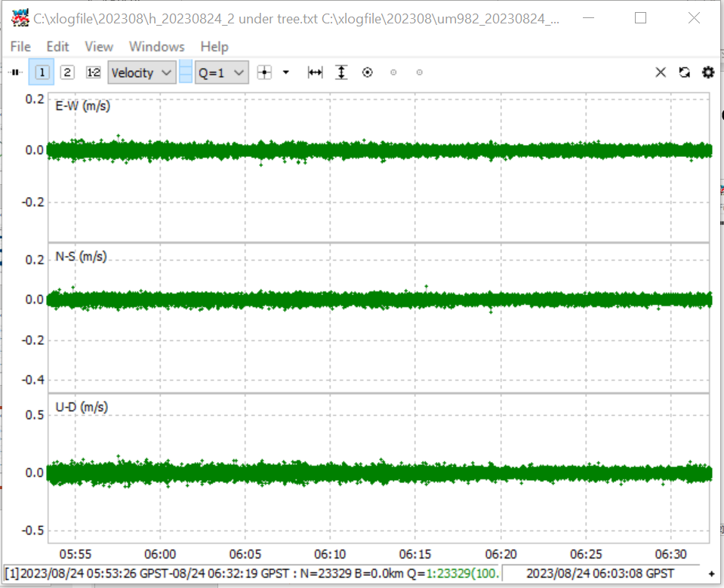This screenshot has height=588, width=724.
Task: Click the fit horizontal range icon
Action: (316, 72)
